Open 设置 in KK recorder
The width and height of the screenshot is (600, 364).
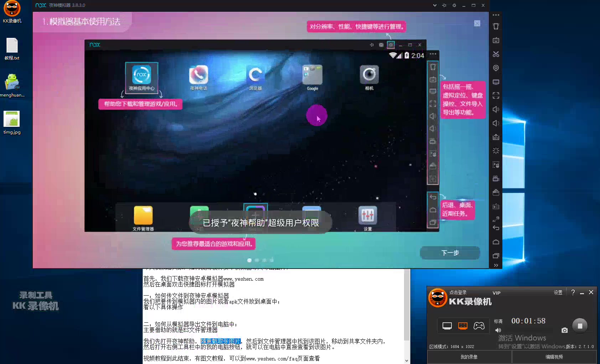558,292
